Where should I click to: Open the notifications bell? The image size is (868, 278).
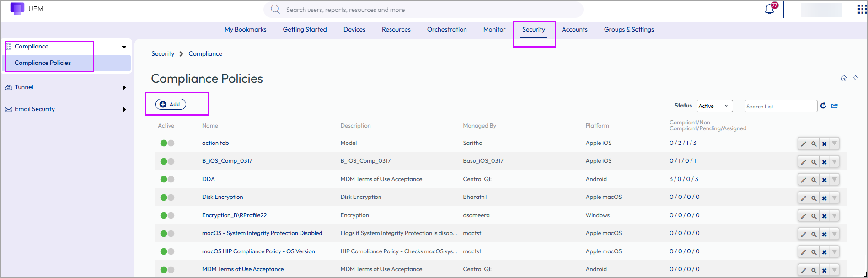(770, 9)
